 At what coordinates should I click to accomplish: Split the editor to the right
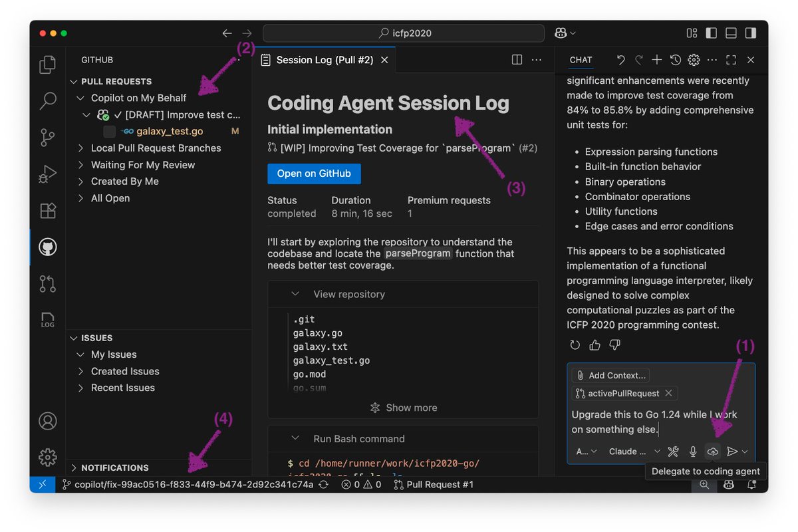pos(517,60)
